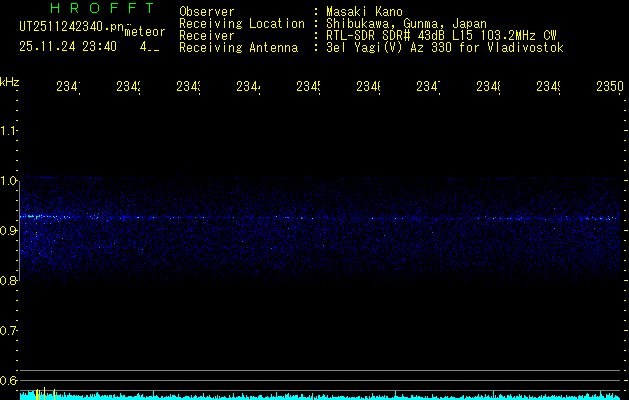The width and height of the screenshot is (629, 400).
Task: Click the Observer field label
Action: click(207, 11)
